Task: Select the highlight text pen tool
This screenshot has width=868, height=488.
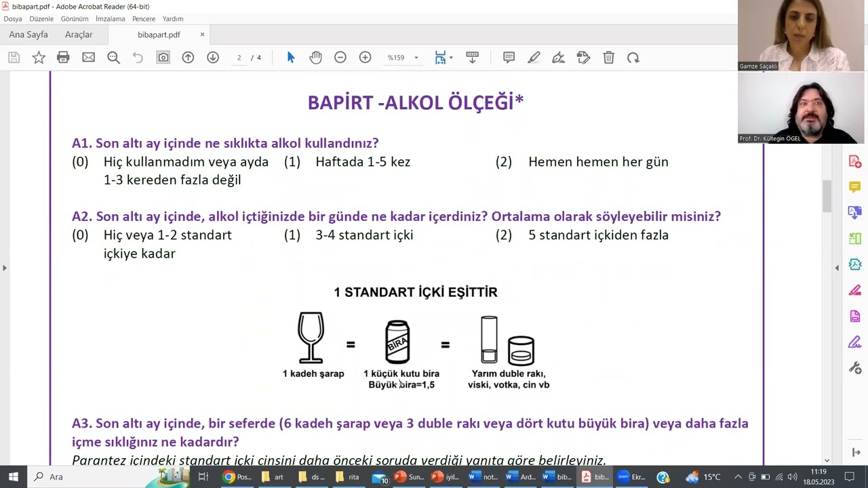Action: click(534, 58)
